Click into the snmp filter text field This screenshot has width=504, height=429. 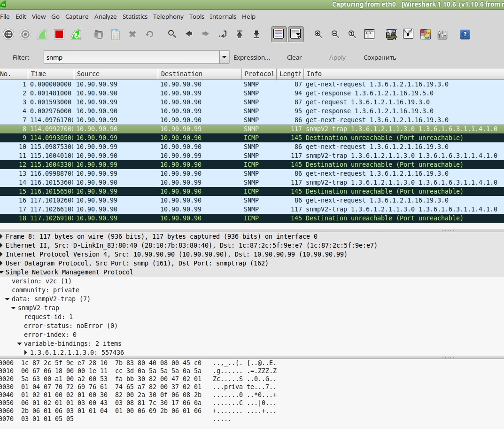132,57
